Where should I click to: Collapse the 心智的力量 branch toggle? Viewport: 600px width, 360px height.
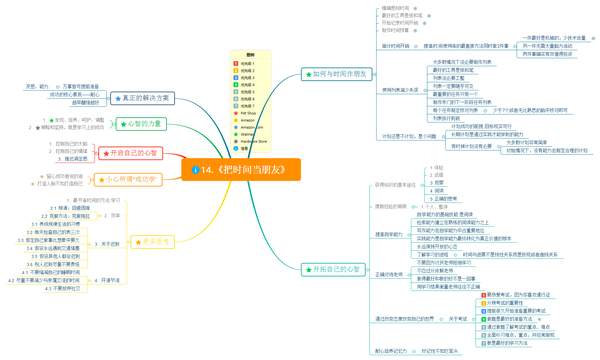(114, 124)
